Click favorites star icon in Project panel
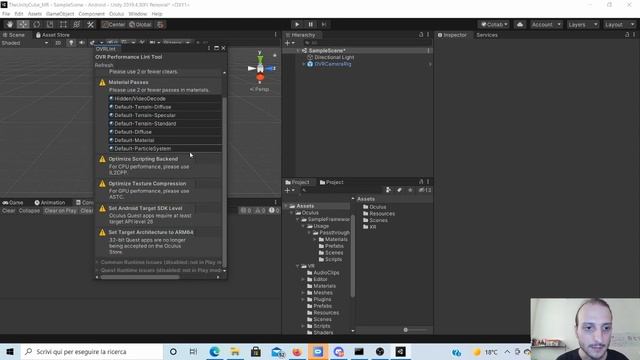Screen dimensions: 640x360 (x=410, y=190)
